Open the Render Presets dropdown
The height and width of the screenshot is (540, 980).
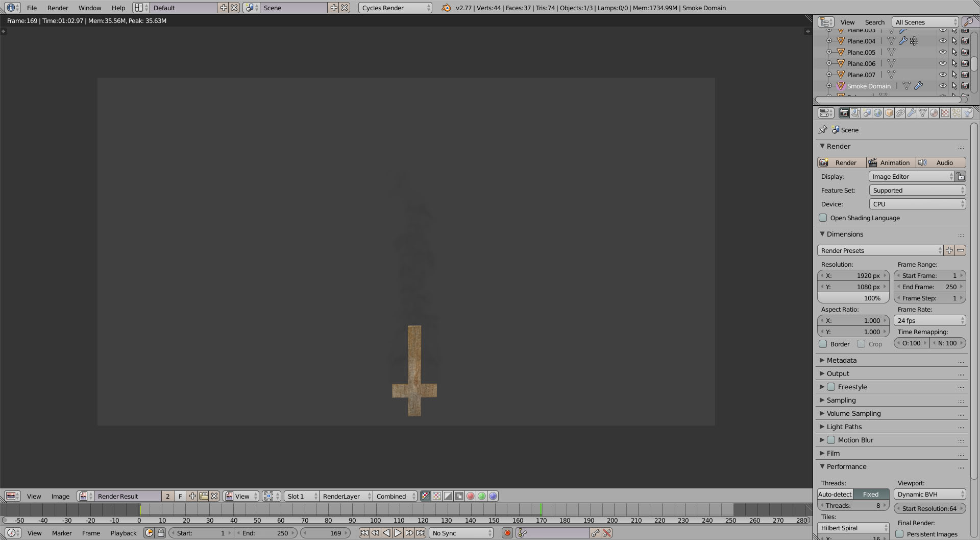(x=880, y=250)
